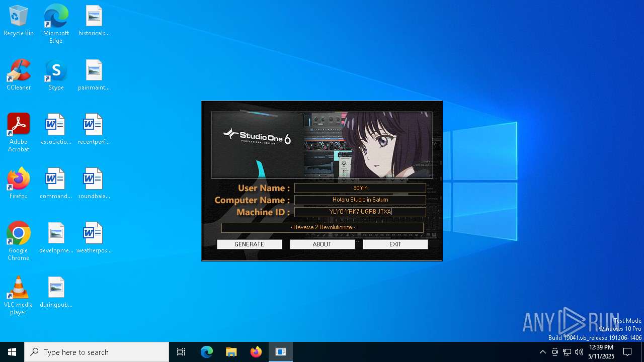The width and height of the screenshot is (644, 362).
Task: Select the soundbala Word document icon
Action: [x=94, y=184]
